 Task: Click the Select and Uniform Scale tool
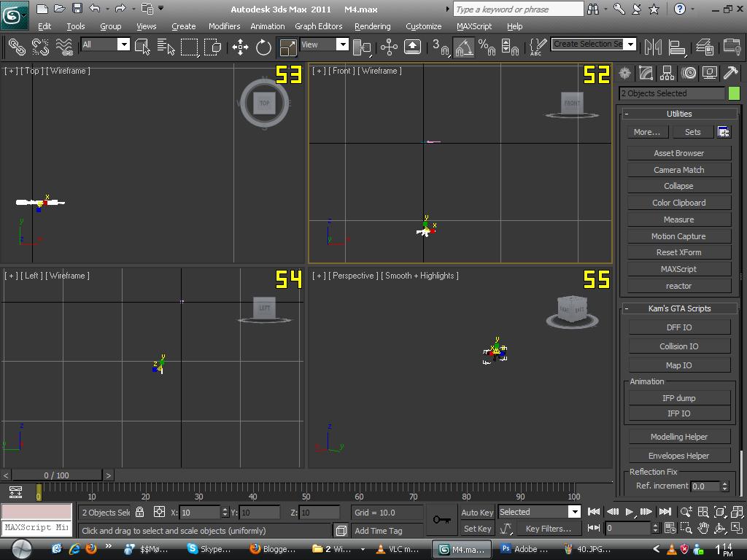287,47
